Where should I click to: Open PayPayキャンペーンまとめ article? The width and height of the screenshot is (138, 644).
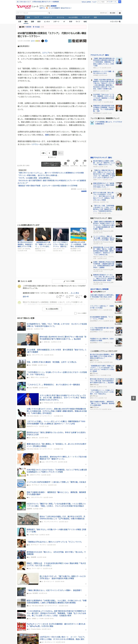click(56, 625)
